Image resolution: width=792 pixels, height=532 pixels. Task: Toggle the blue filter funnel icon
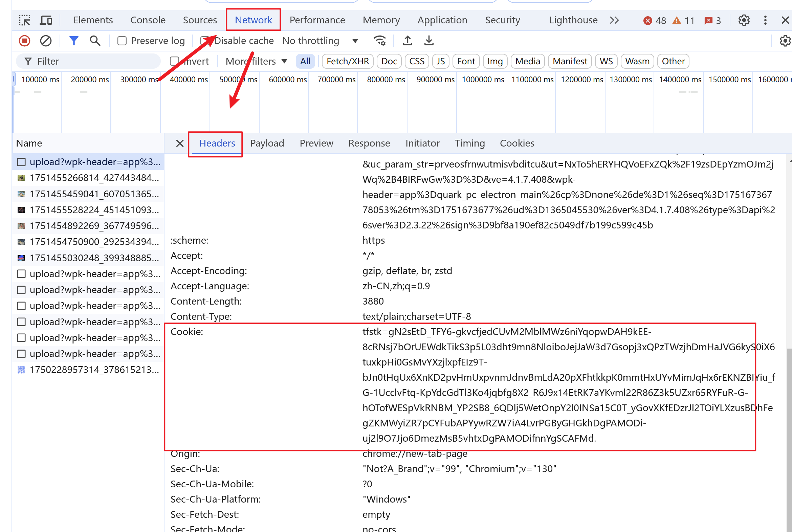click(74, 41)
